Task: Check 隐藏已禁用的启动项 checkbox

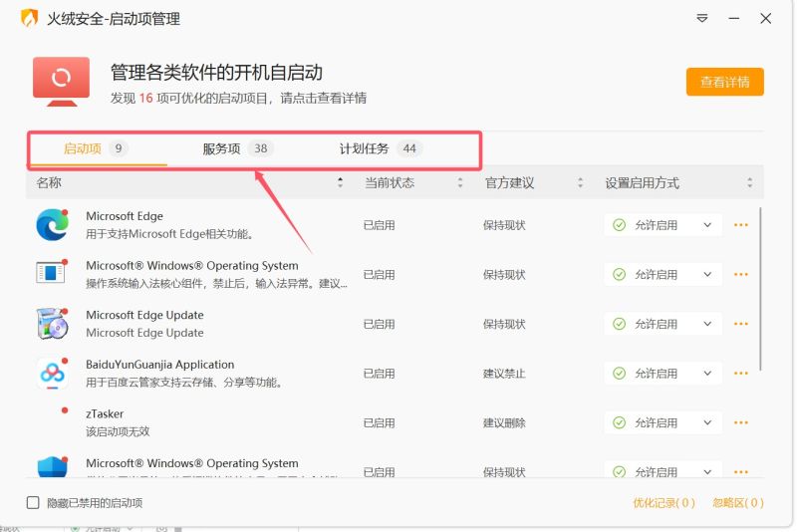Action: (33, 502)
